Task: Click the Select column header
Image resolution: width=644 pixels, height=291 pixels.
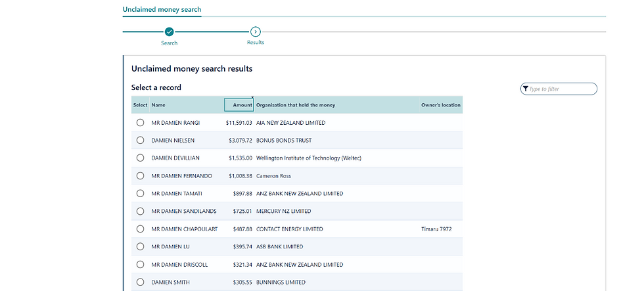Action: pos(140,105)
